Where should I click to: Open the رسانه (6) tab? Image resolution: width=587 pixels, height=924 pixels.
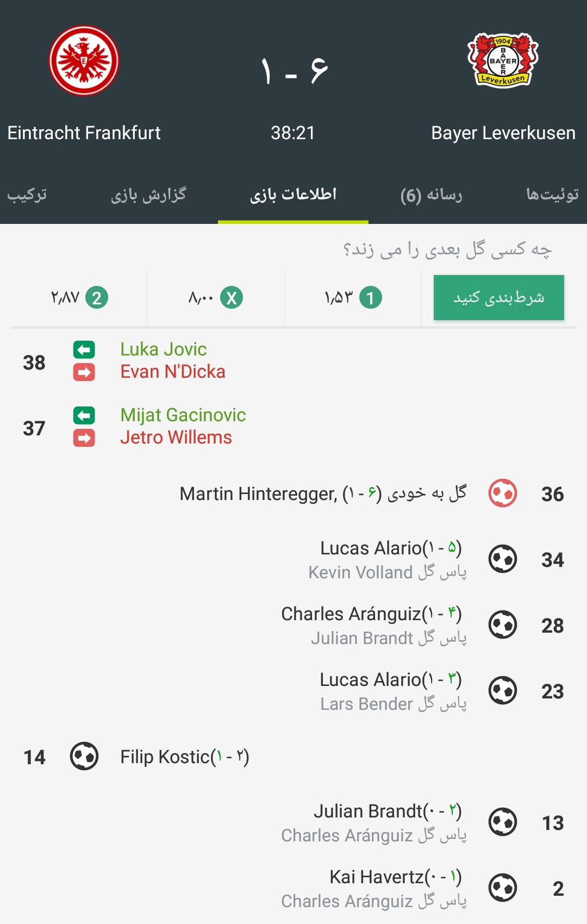(x=431, y=195)
